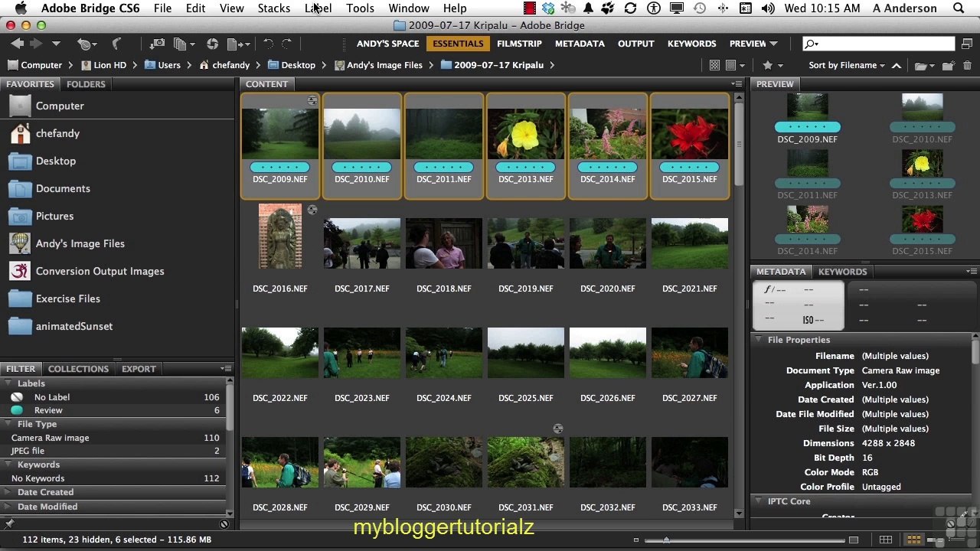Switch to FILMSTRIP workspace
Image resolution: width=980 pixels, height=551 pixels.
tap(519, 44)
